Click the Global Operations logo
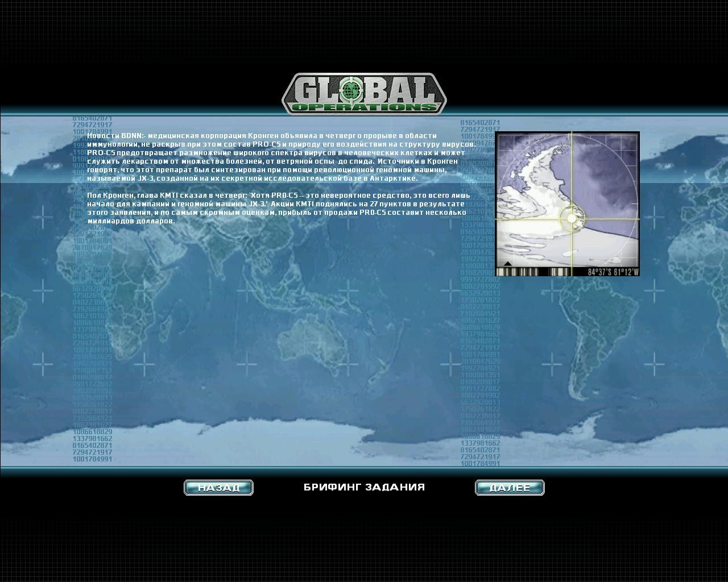The height and width of the screenshot is (582, 728). click(x=364, y=94)
